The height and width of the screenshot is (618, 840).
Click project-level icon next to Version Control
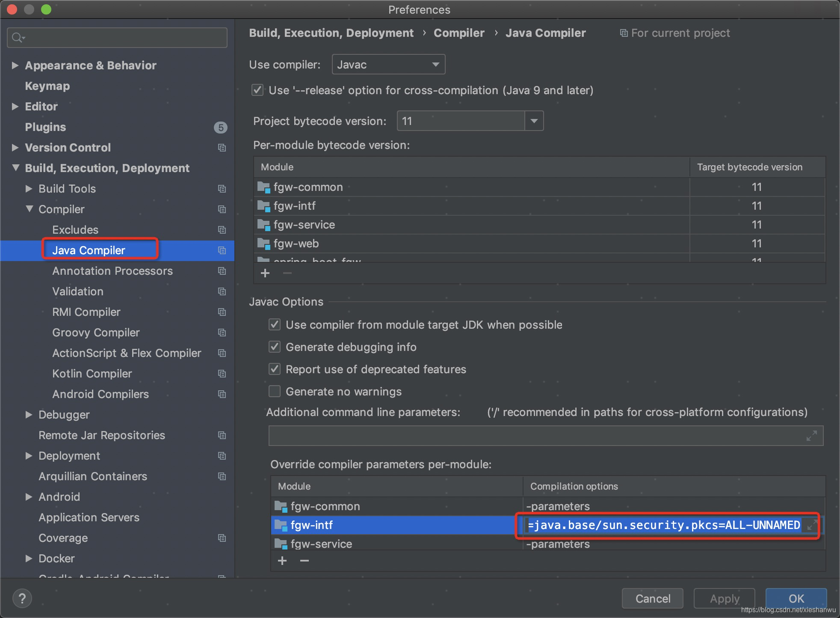tap(222, 148)
